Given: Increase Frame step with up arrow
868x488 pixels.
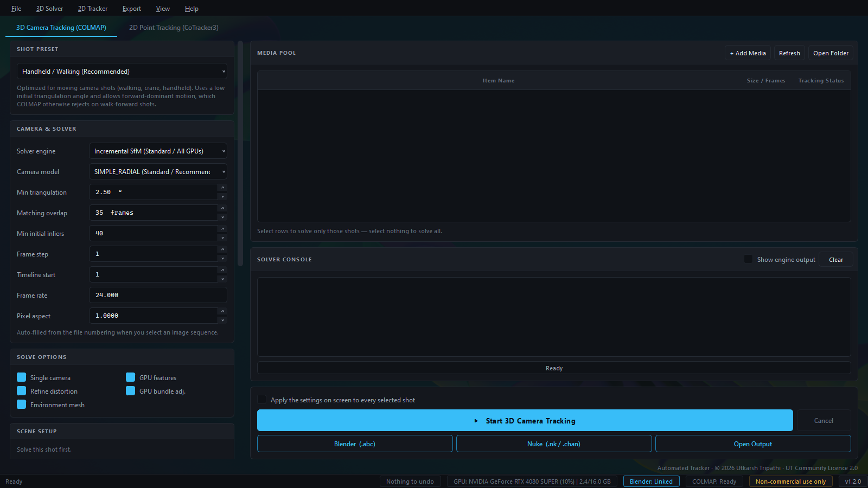Looking at the screenshot, I should coord(222,249).
